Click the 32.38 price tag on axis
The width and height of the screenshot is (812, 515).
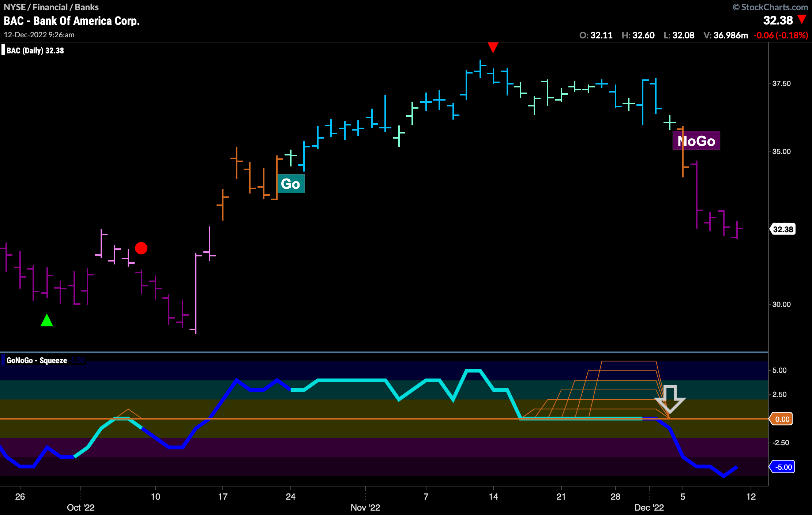[x=782, y=229]
